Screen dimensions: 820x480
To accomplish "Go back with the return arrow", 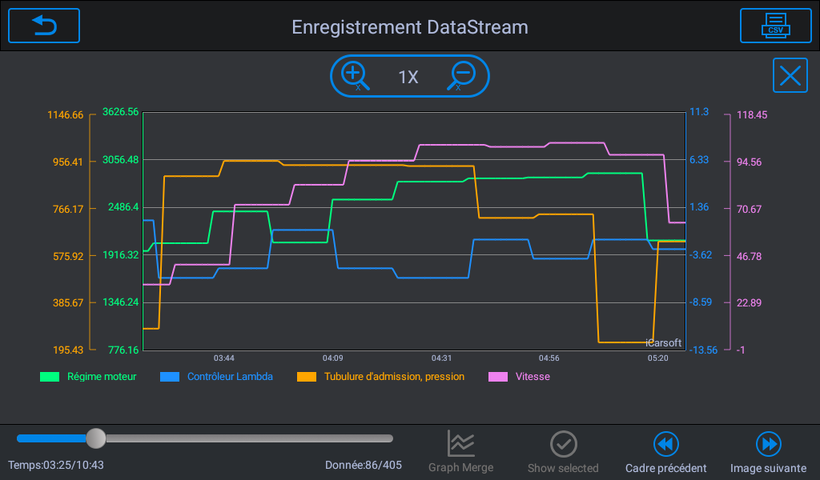I will [44, 26].
